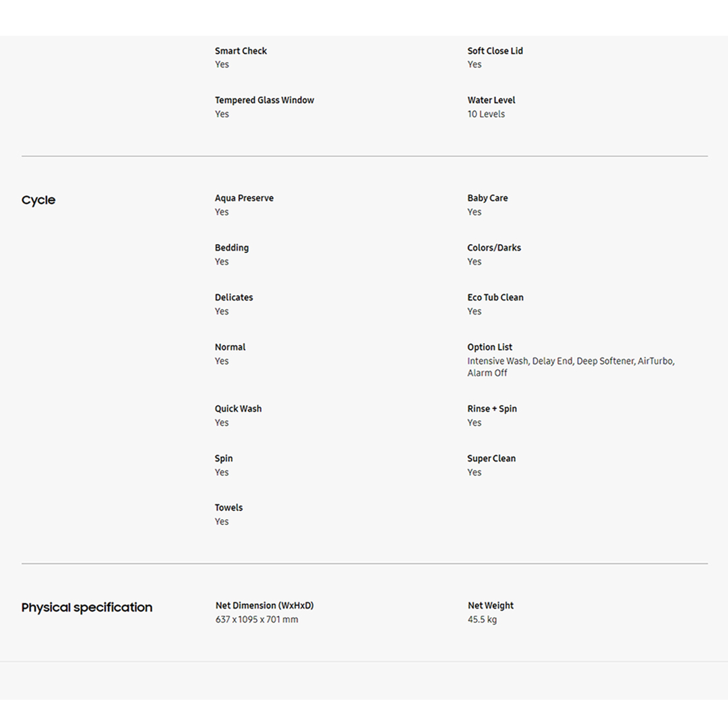Click the Soft Close Lid label

[495, 51]
